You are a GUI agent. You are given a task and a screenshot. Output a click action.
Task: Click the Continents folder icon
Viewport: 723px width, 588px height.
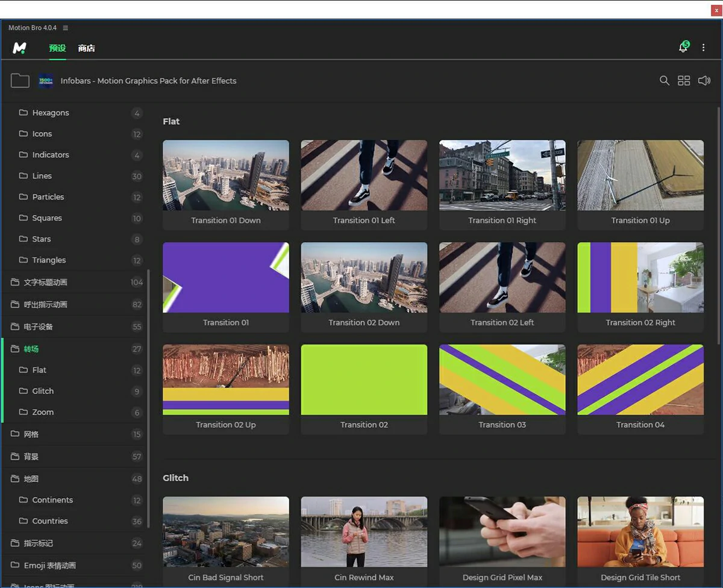click(x=23, y=500)
